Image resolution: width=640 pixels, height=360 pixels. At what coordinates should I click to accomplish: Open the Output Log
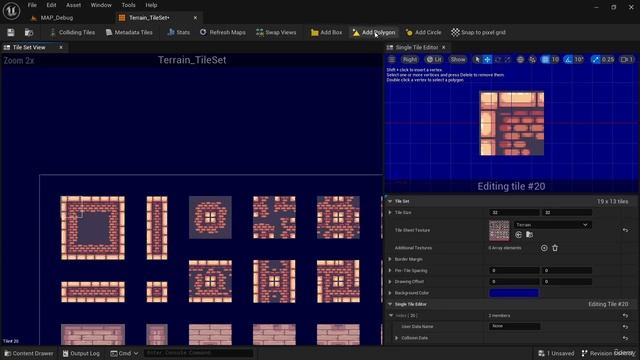[x=81, y=353]
